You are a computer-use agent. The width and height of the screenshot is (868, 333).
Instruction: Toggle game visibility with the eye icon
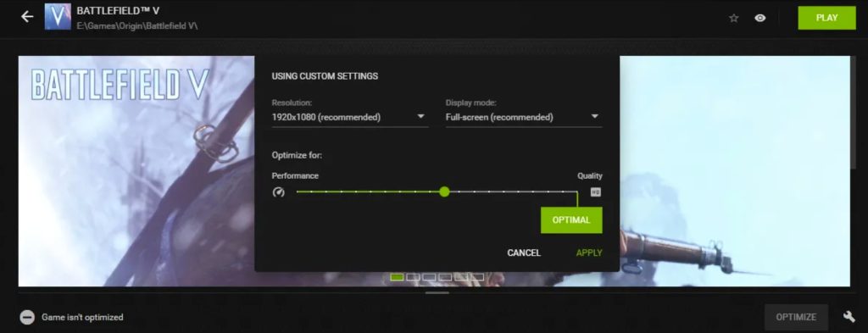tap(760, 18)
